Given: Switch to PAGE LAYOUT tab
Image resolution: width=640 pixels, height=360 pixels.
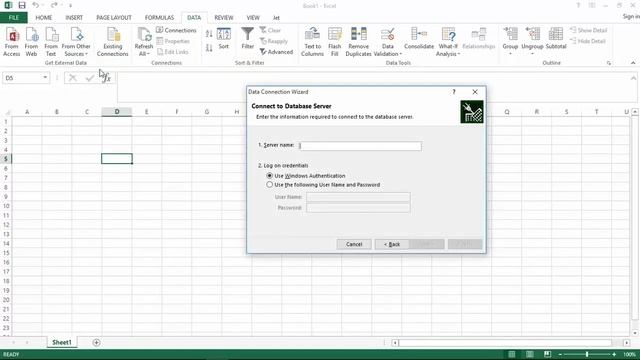Looking at the screenshot, I should pyautogui.click(x=114, y=18).
